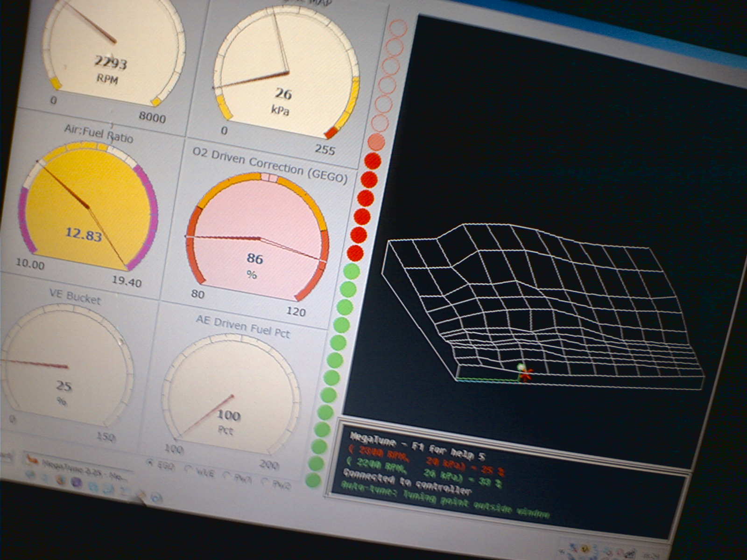The image size is (747, 560).
Task: Click the yellow system tray icon
Action: click(584, 548)
